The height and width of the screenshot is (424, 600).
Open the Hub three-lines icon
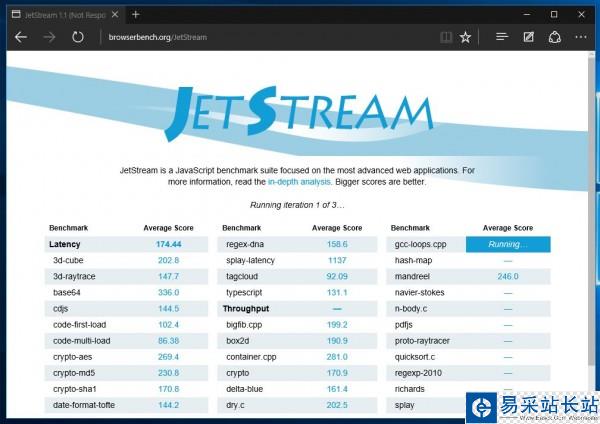502,37
